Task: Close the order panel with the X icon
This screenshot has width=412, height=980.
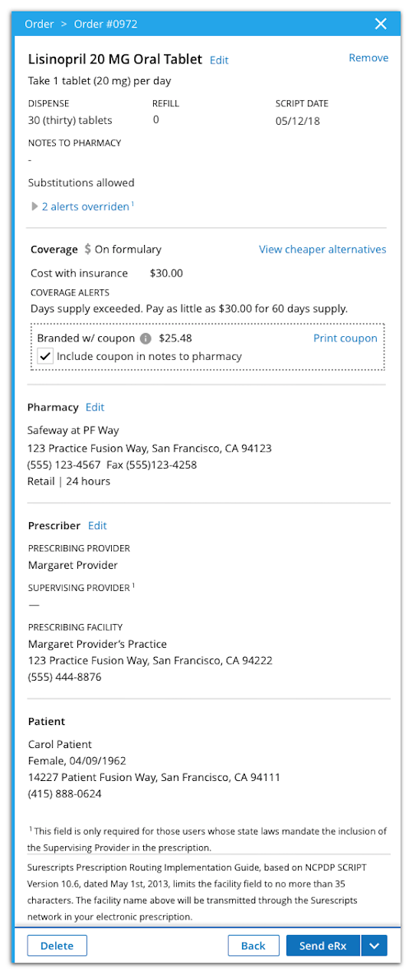Action: [381, 24]
